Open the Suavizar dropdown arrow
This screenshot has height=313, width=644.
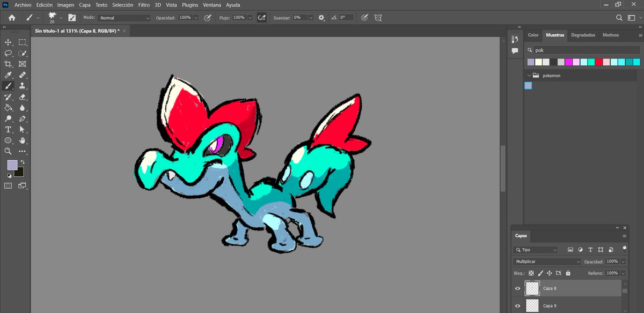[x=311, y=18]
